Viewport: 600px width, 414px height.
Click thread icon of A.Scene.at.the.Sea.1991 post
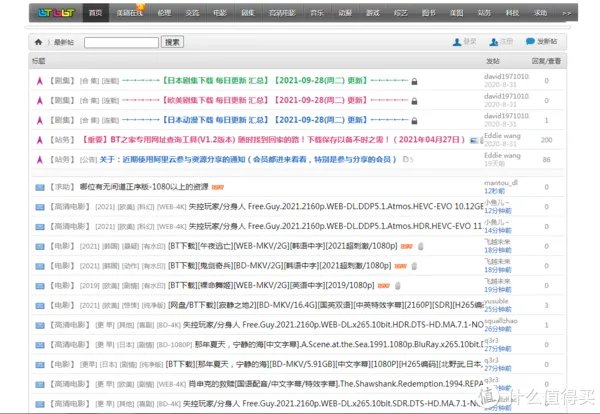point(40,345)
